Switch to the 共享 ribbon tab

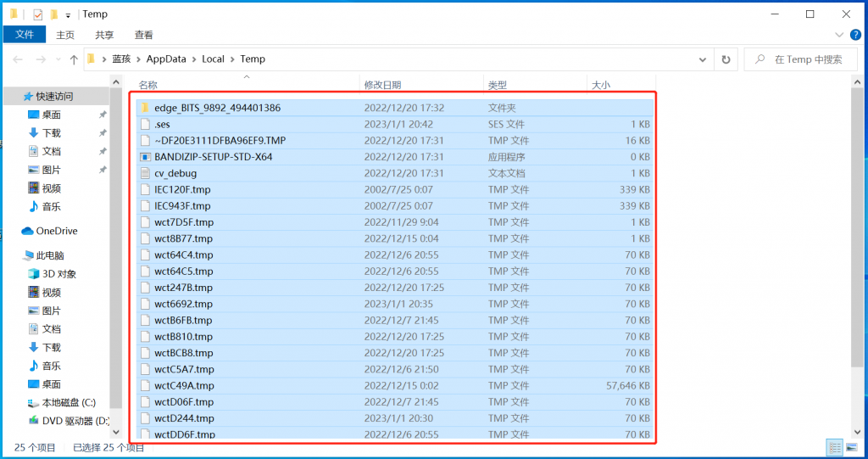(104, 35)
